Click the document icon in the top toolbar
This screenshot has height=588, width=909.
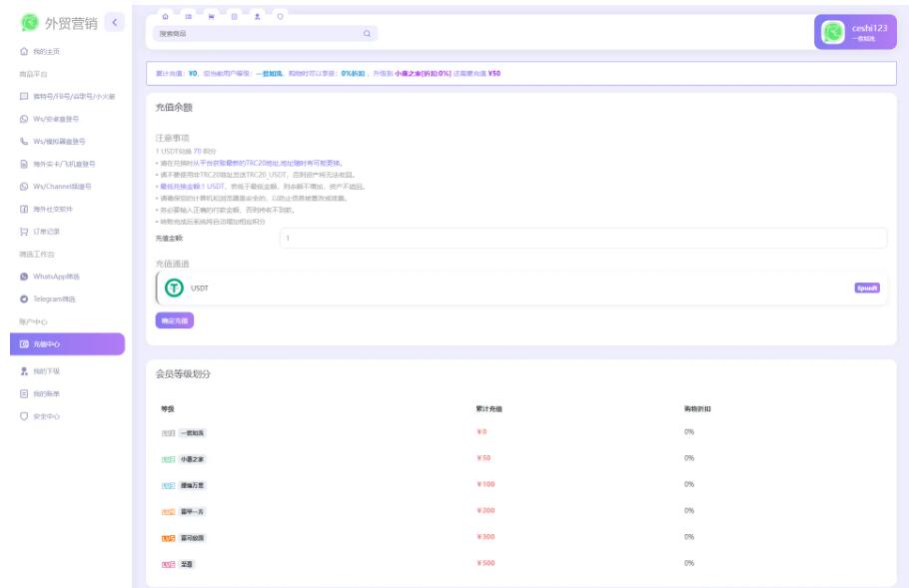pyautogui.click(x=234, y=17)
